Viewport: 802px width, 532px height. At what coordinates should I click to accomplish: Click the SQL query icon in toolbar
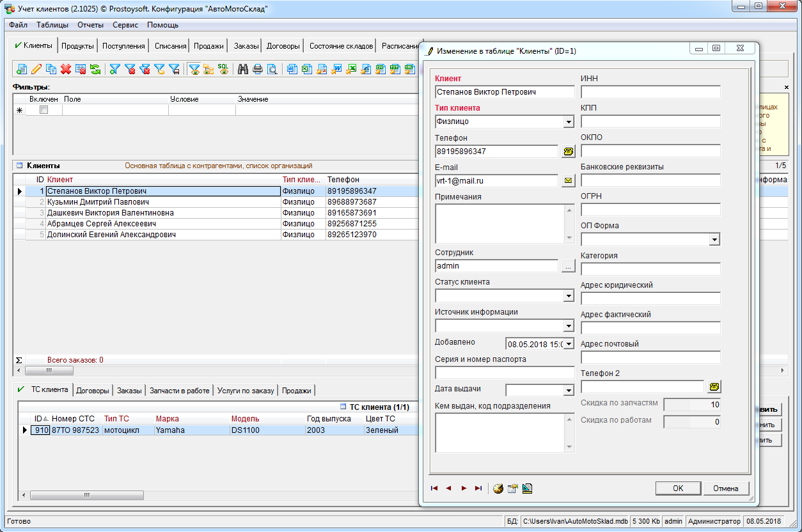pos(223,69)
